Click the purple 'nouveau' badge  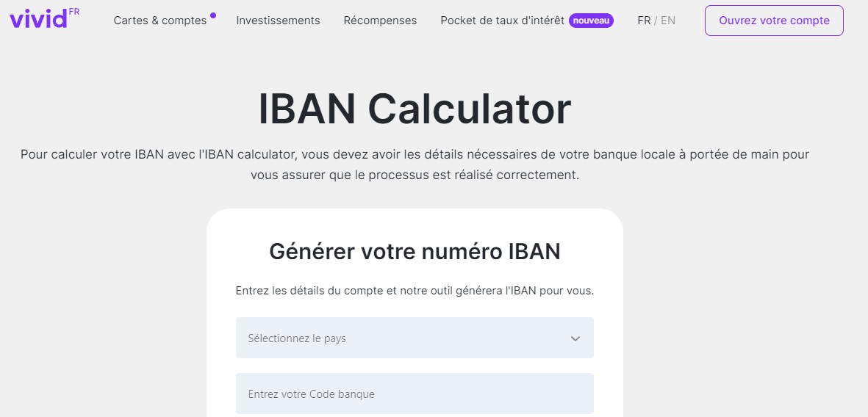591,21
